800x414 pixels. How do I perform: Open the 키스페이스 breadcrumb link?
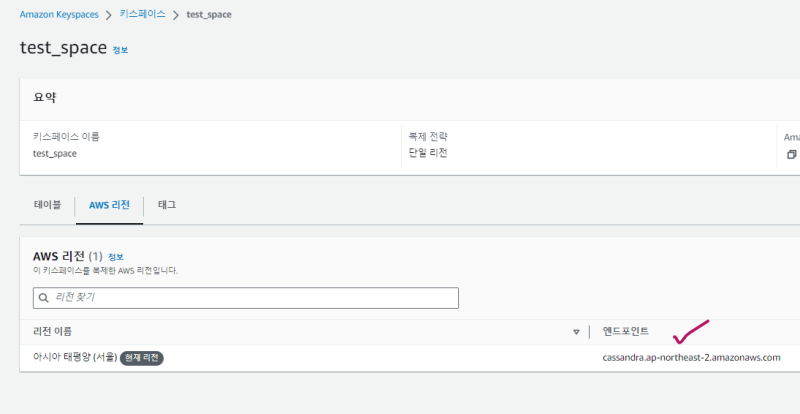click(144, 14)
